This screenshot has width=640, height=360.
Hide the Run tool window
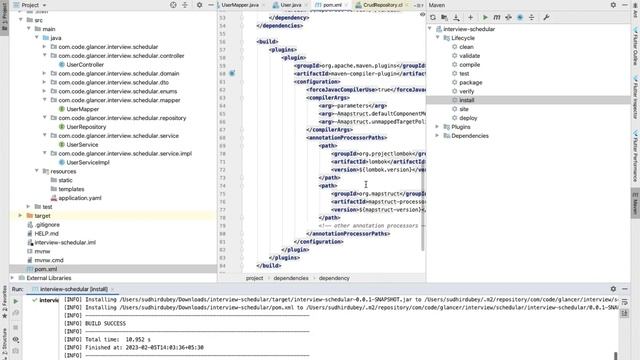point(625,289)
